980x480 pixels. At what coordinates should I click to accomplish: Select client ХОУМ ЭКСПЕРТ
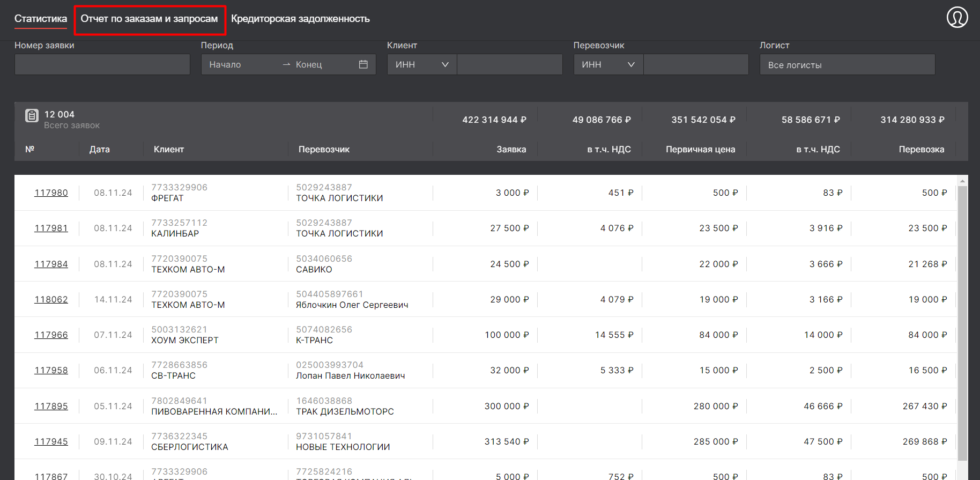click(x=185, y=340)
